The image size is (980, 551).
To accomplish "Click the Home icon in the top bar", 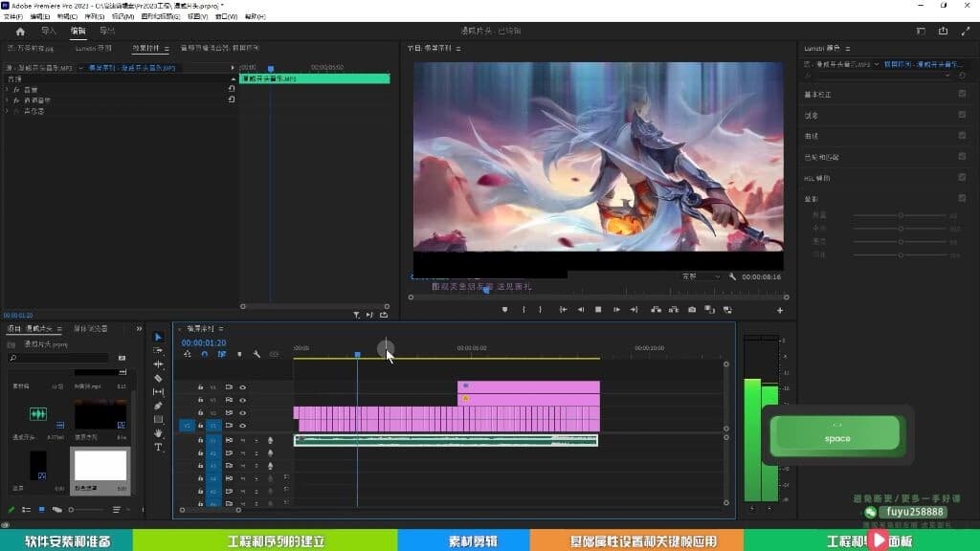I will click(x=20, y=32).
